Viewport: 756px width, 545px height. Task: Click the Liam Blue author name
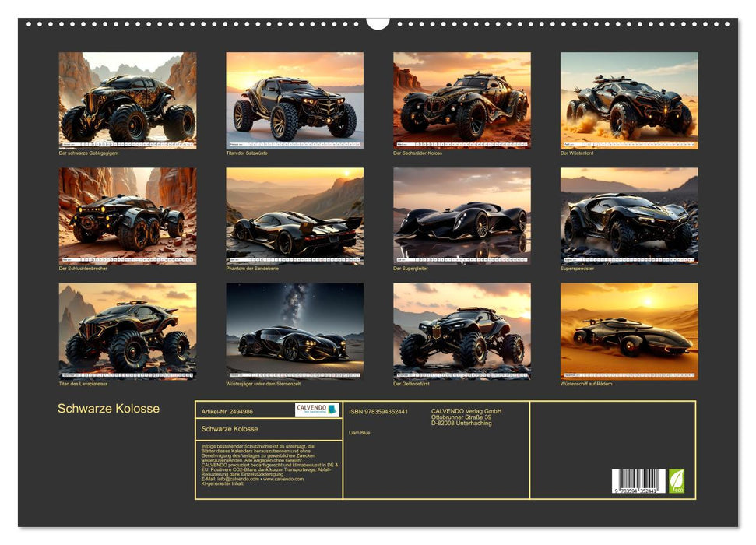360,433
